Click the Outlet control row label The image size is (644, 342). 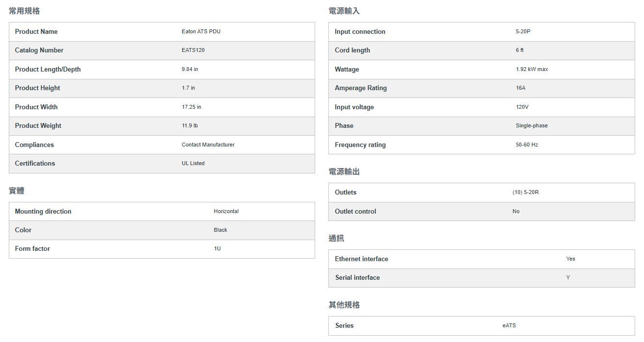355,211
